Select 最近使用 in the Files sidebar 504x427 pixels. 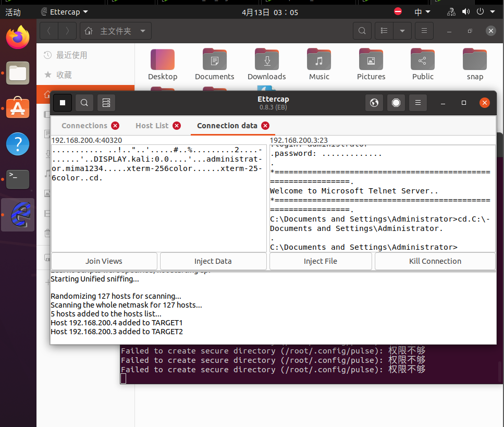click(x=85, y=55)
